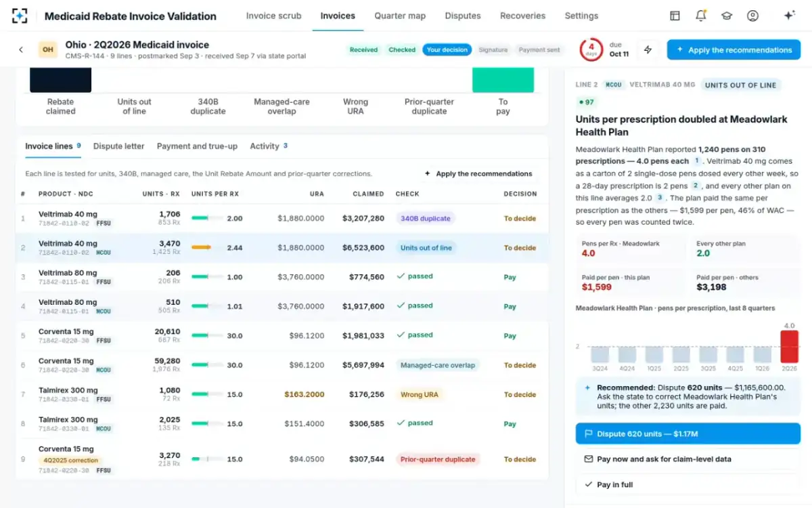Click the 340B duplicate check tag
Image resolution: width=812 pixels, height=508 pixels.
tap(426, 218)
